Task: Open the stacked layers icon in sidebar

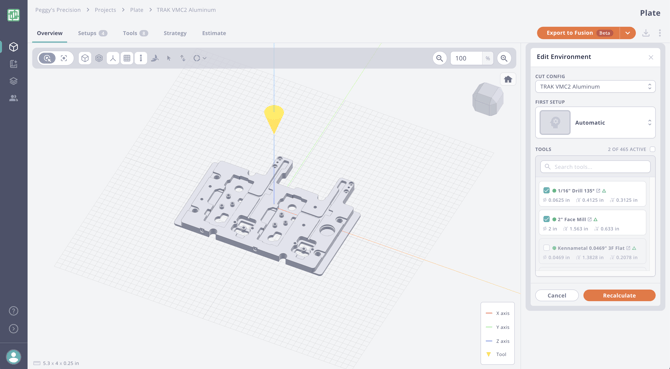Action: [x=13, y=81]
